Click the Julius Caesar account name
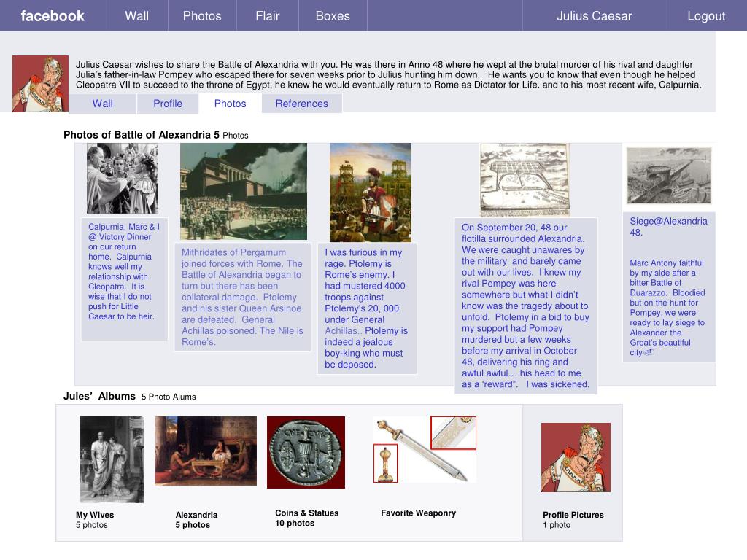Screen dimensions: 747x560 (x=594, y=16)
